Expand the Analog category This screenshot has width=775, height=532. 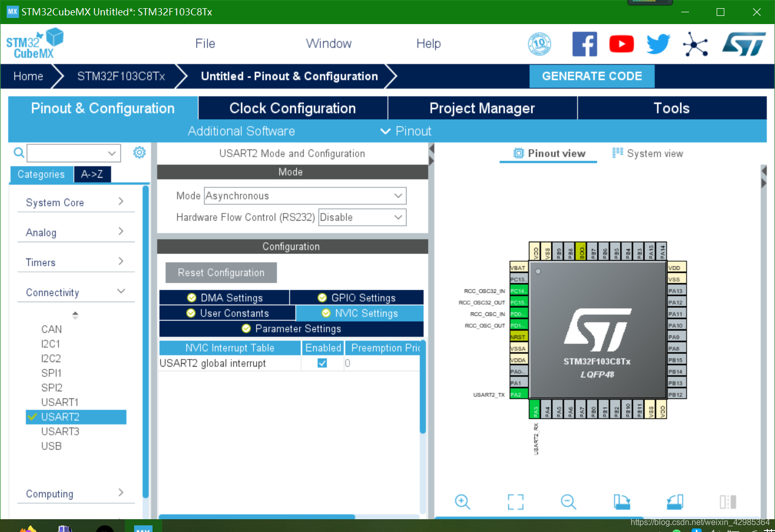[76, 232]
